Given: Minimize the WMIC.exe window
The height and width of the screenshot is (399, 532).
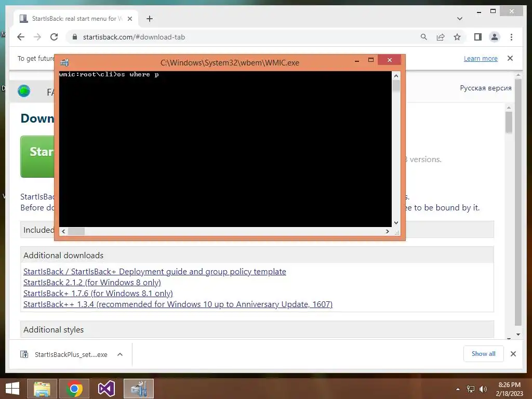Looking at the screenshot, I should point(357,61).
